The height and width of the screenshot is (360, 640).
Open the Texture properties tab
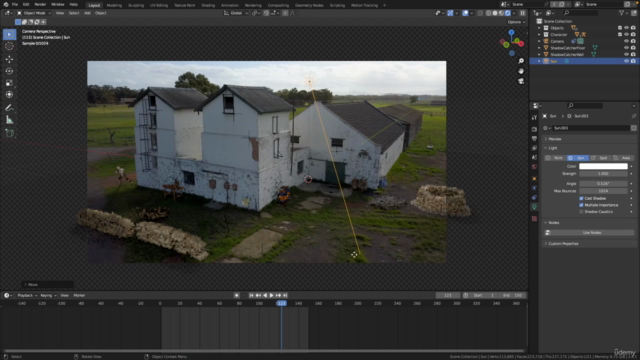point(534,219)
